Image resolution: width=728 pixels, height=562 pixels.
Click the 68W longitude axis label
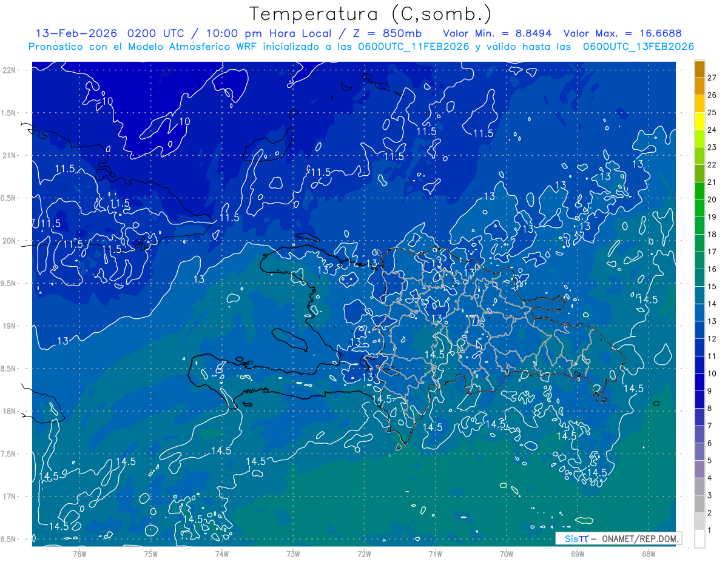649,554
